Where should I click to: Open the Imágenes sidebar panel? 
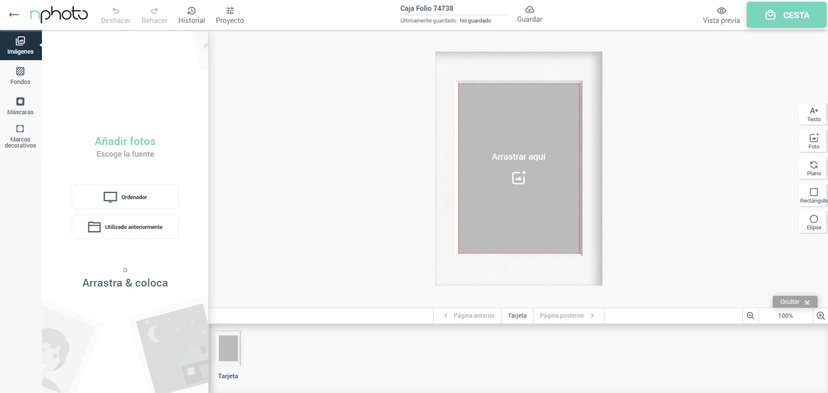[x=20, y=45]
